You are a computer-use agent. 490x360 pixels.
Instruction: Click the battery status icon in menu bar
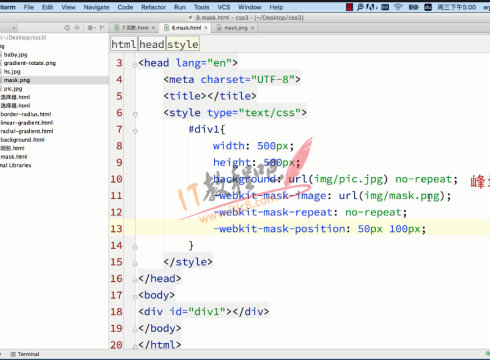(x=414, y=7)
